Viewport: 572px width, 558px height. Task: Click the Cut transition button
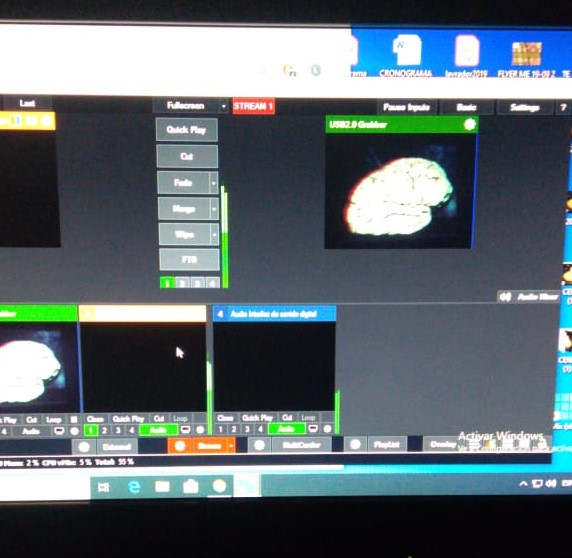click(x=187, y=156)
